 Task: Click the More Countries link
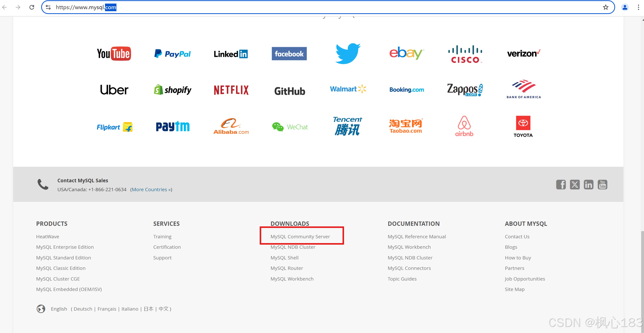(151, 189)
